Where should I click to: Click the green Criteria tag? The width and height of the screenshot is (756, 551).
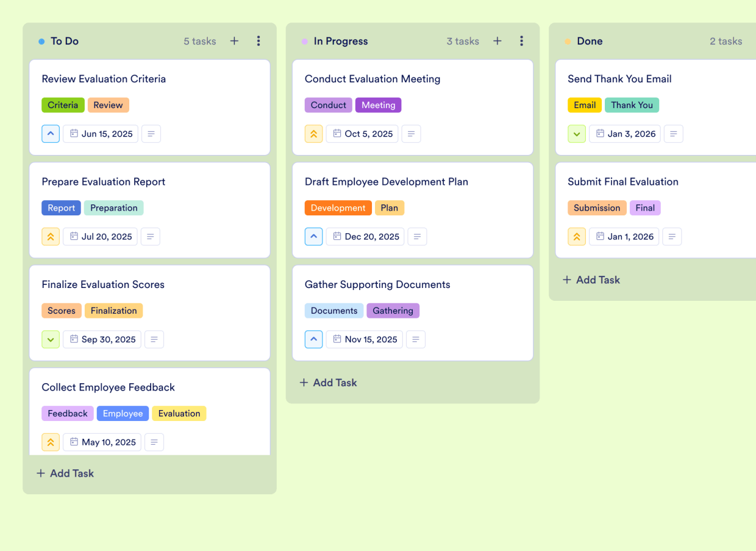point(63,105)
